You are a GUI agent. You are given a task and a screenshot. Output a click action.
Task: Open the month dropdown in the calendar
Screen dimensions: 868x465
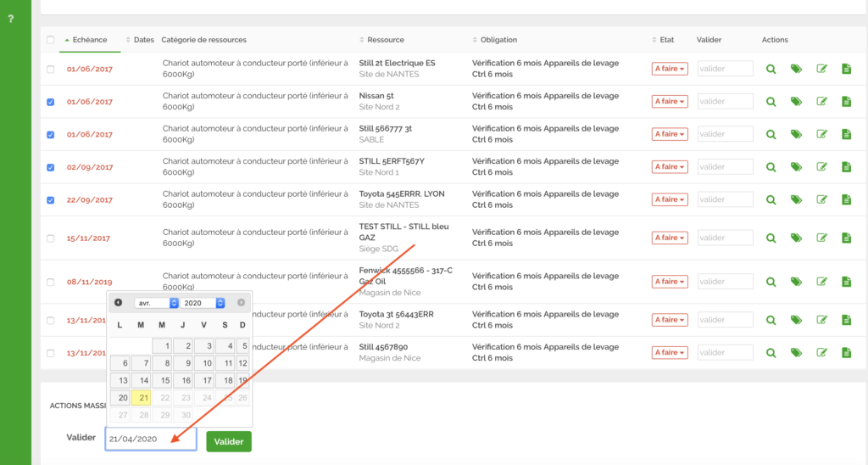tap(156, 303)
